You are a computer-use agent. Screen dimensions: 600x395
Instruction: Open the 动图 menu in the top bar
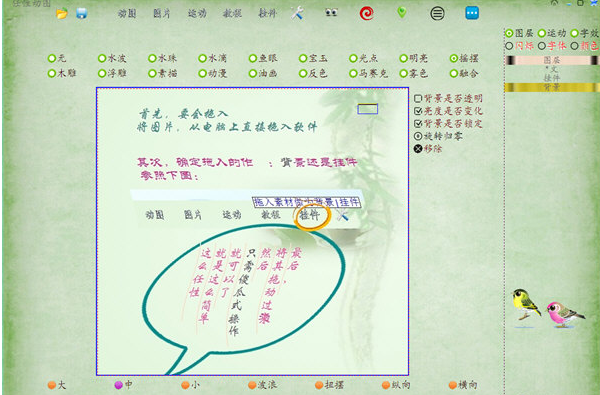click(127, 14)
